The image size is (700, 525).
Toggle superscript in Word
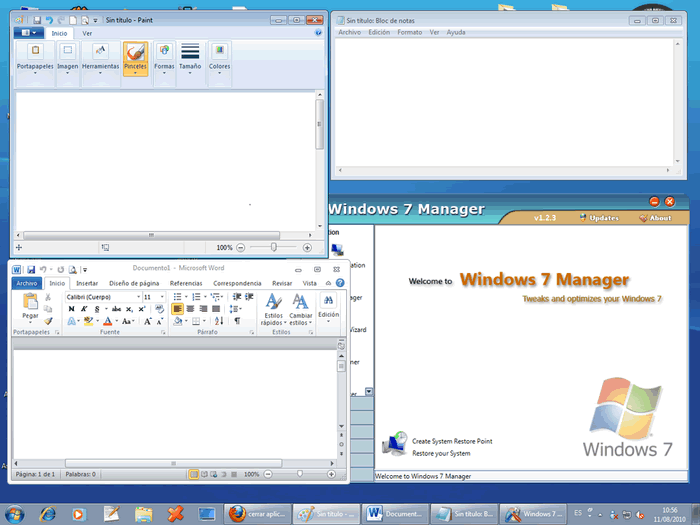(x=142, y=309)
